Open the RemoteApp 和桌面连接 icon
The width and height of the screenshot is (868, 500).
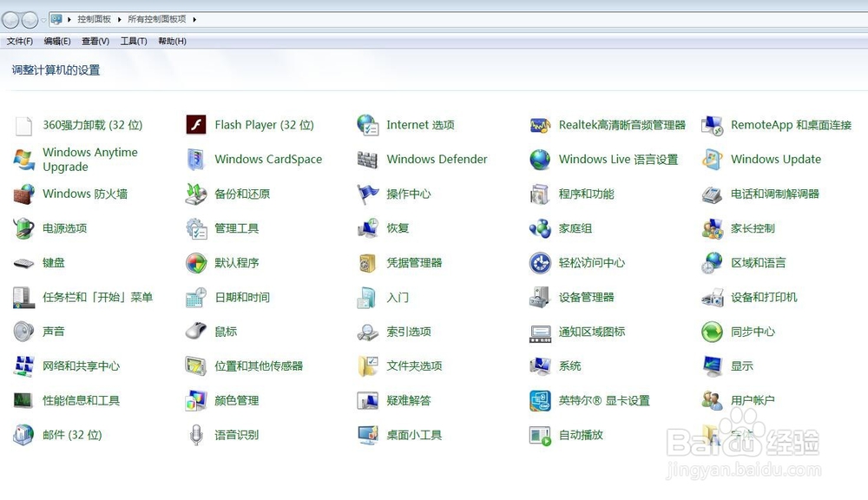coord(712,126)
